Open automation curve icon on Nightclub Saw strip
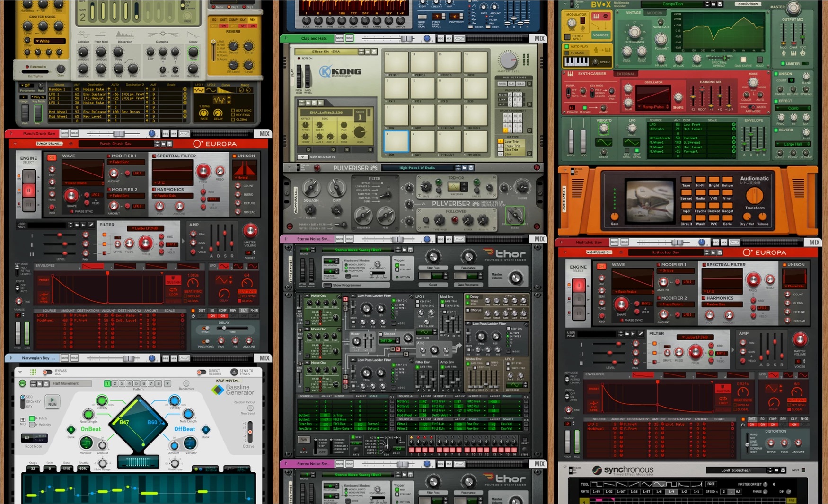 pos(734,242)
